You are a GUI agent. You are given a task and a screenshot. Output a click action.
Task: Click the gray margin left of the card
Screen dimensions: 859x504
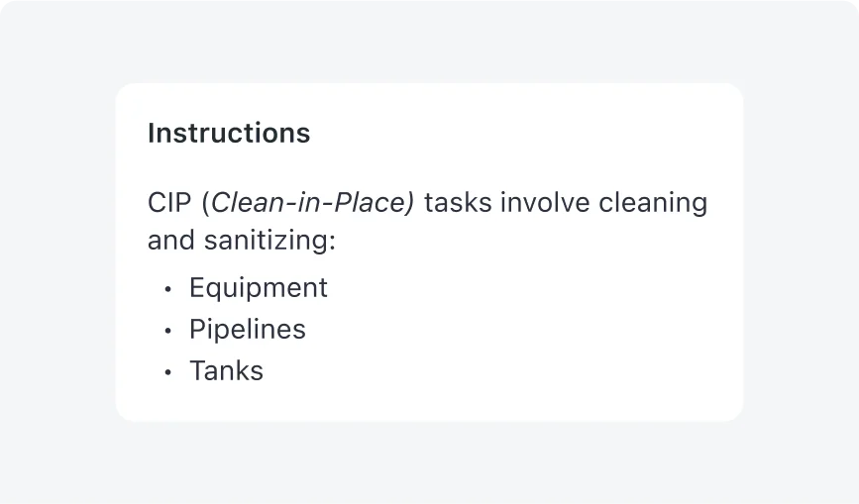pyautogui.click(x=57, y=252)
